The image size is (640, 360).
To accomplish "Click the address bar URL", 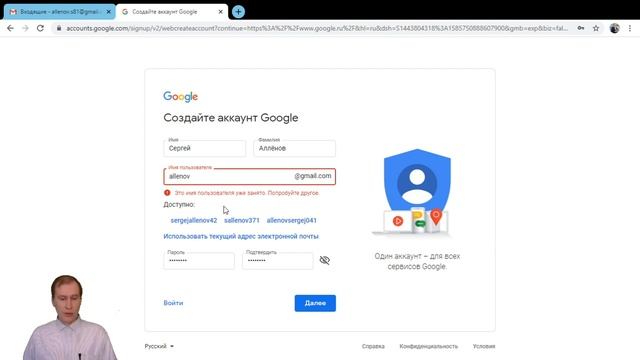I will [317, 28].
